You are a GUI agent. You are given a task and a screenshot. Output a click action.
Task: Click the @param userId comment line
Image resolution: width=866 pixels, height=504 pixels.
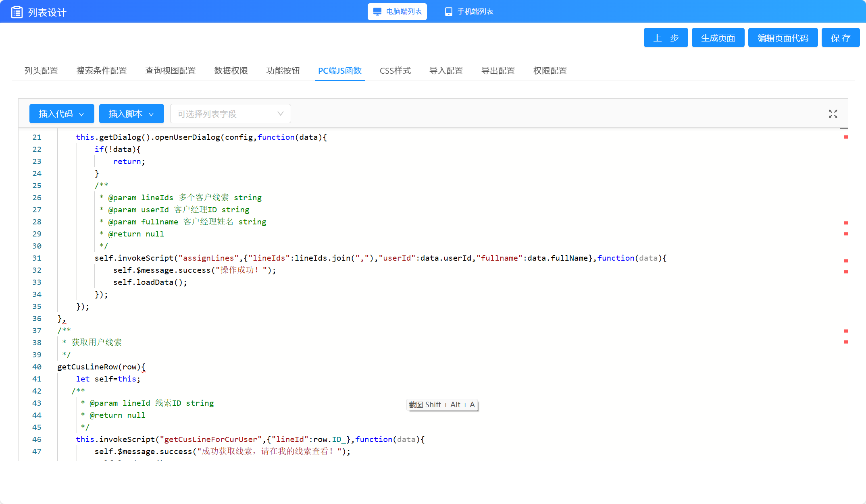coord(174,210)
